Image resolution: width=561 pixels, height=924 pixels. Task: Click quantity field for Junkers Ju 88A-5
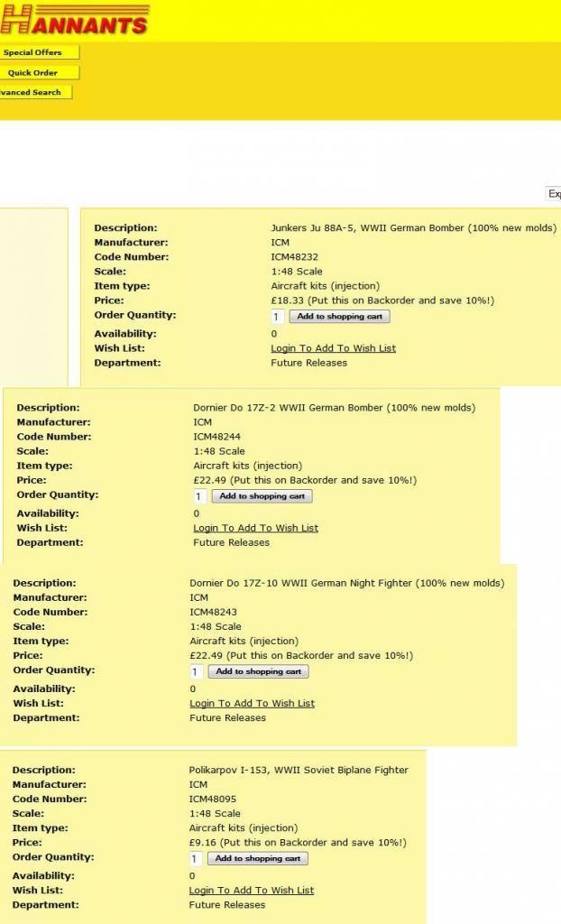(277, 317)
